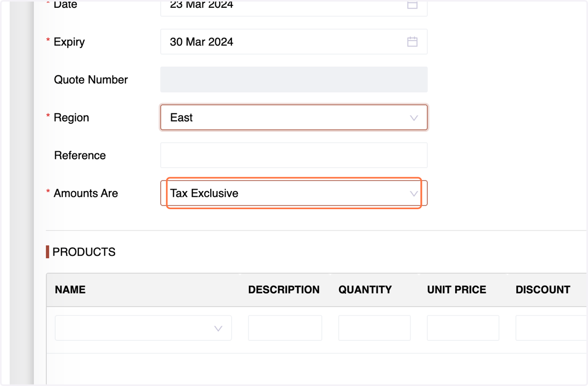Screen dimensions: 588x386
Task: Open calendar icon in Date field
Action: tap(412, 5)
